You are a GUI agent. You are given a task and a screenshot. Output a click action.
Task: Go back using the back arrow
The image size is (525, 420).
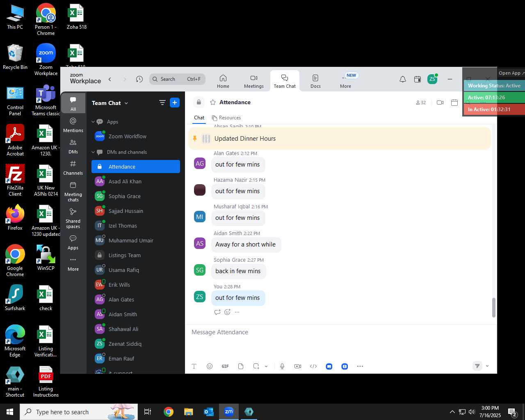click(110, 79)
